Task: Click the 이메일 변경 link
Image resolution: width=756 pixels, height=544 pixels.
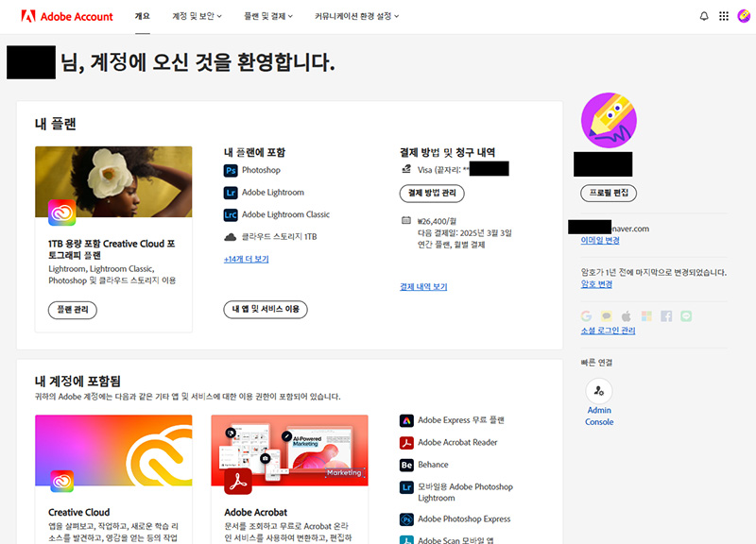Action: pyautogui.click(x=600, y=241)
